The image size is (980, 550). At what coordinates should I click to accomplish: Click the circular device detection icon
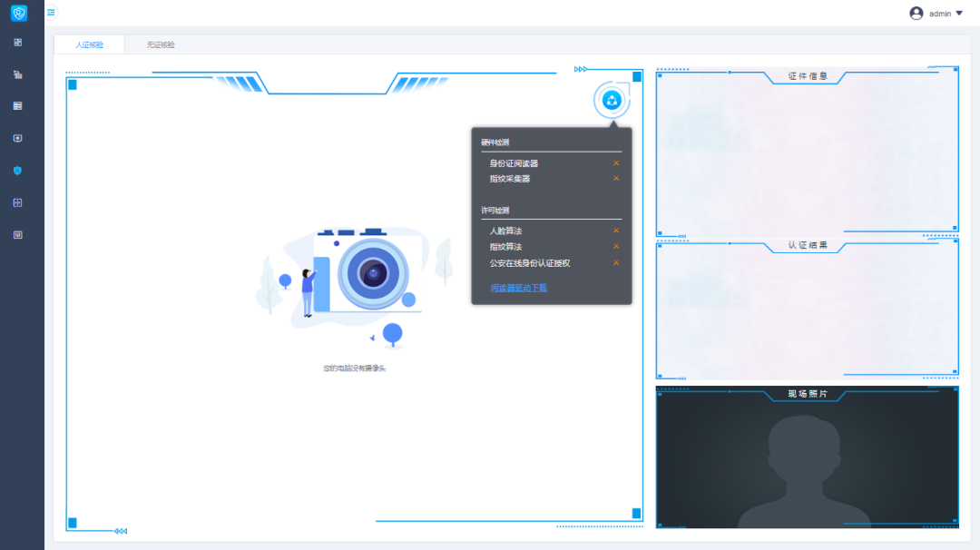click(x=611, y=100)
